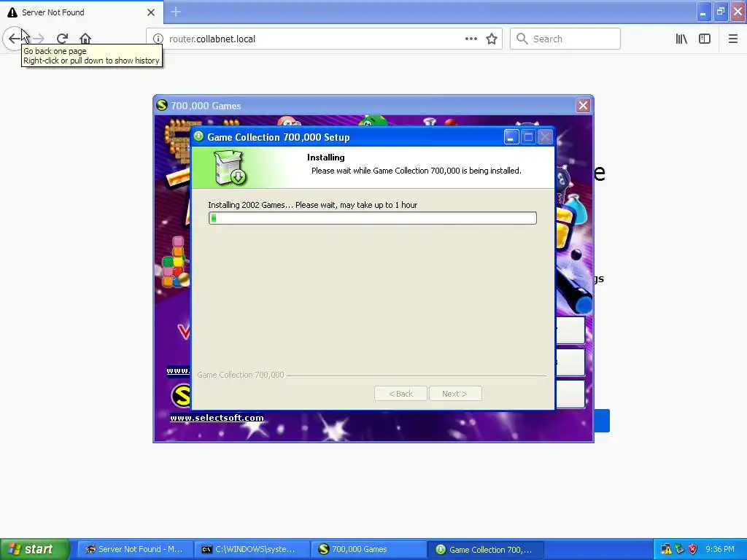Click inside the Firefox Search box
747x560 pixels.
click(x=565, y=39)
